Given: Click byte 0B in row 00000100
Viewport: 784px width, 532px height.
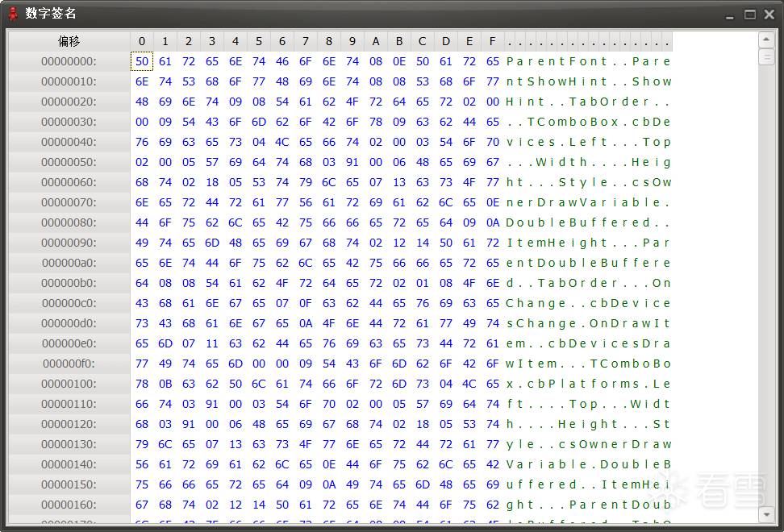Looking at the screenshot, I should 165,384.
